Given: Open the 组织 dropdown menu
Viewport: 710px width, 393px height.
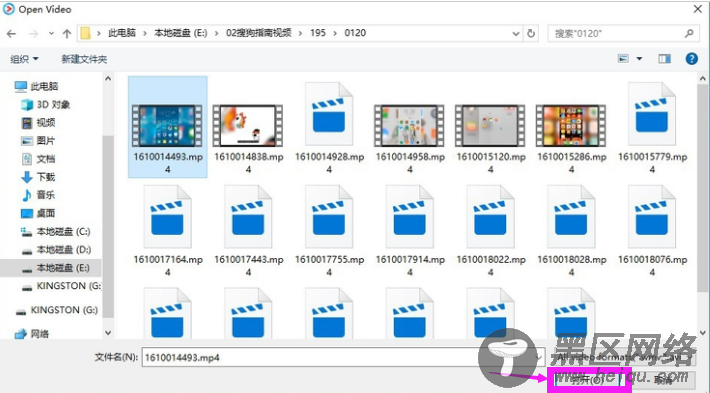Looking at the screenshot, I should (24, 59).
